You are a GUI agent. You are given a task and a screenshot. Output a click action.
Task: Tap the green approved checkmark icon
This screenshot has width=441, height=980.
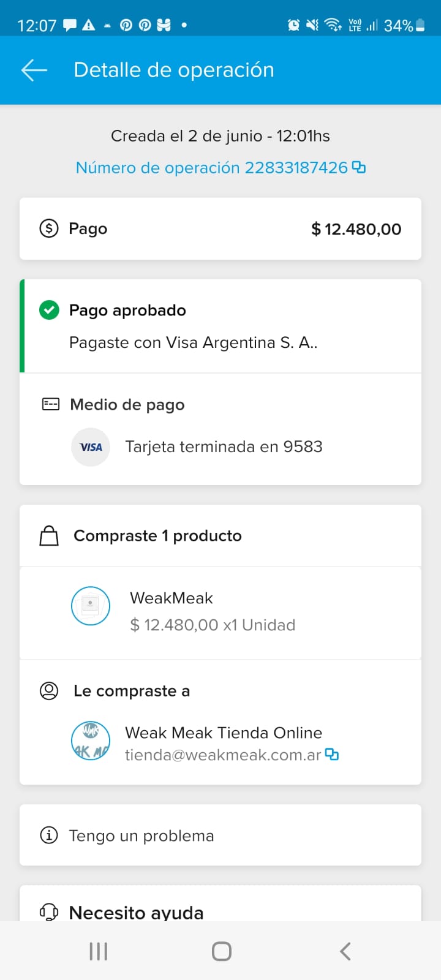[49, 310]
